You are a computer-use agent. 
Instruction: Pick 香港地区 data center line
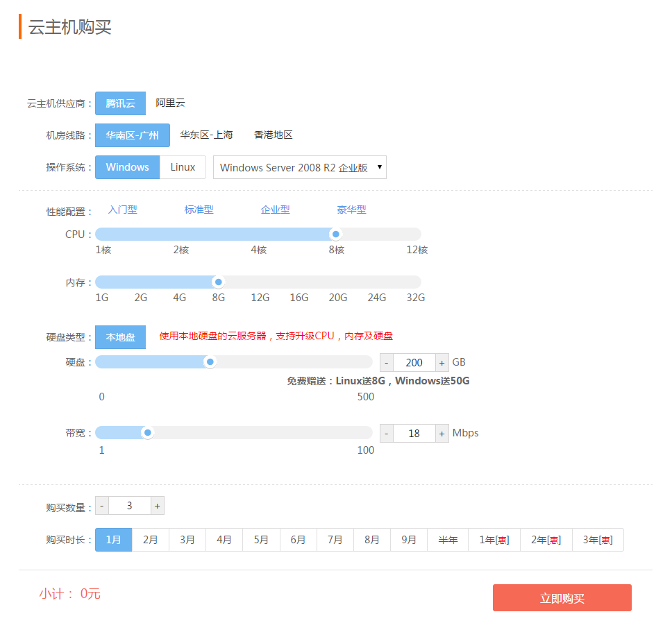pyautogui.click(x=273, y=135)
